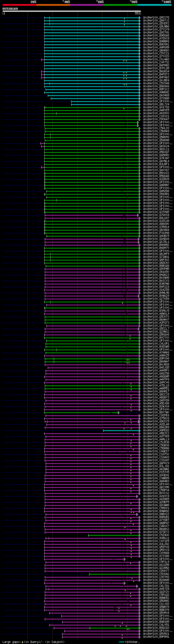
Task: Select hit label UniRef100_A2QYC9
Action: (156, 496)
